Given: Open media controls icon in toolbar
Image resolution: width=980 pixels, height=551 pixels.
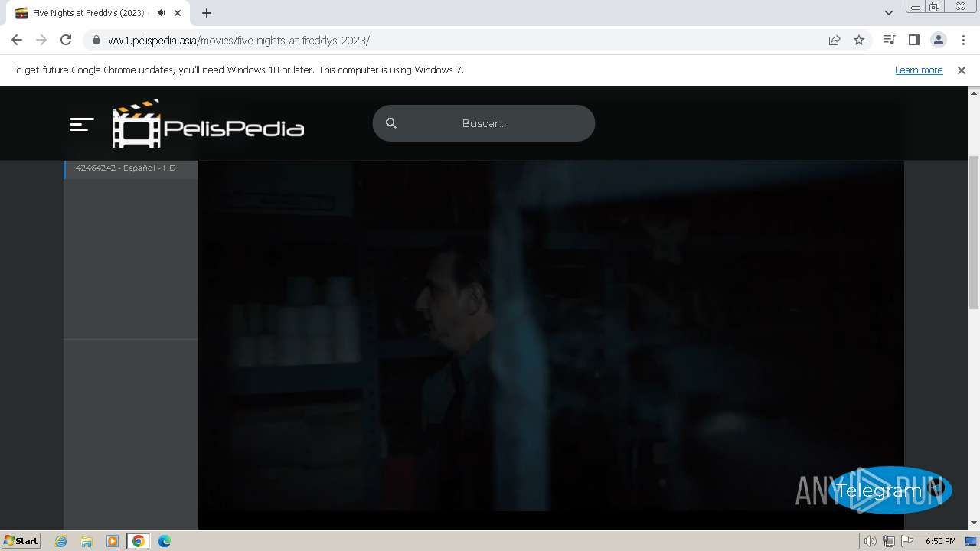Looking at the screenshot, I should click(889, 40).
